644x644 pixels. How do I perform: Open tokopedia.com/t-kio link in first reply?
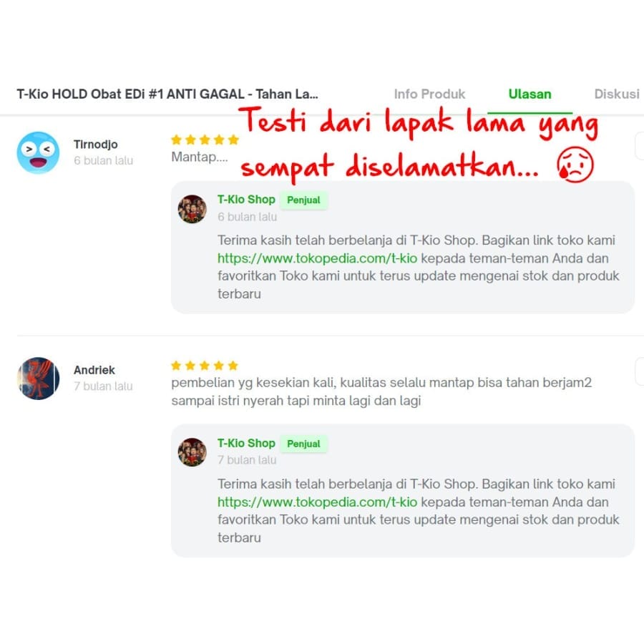317,258
